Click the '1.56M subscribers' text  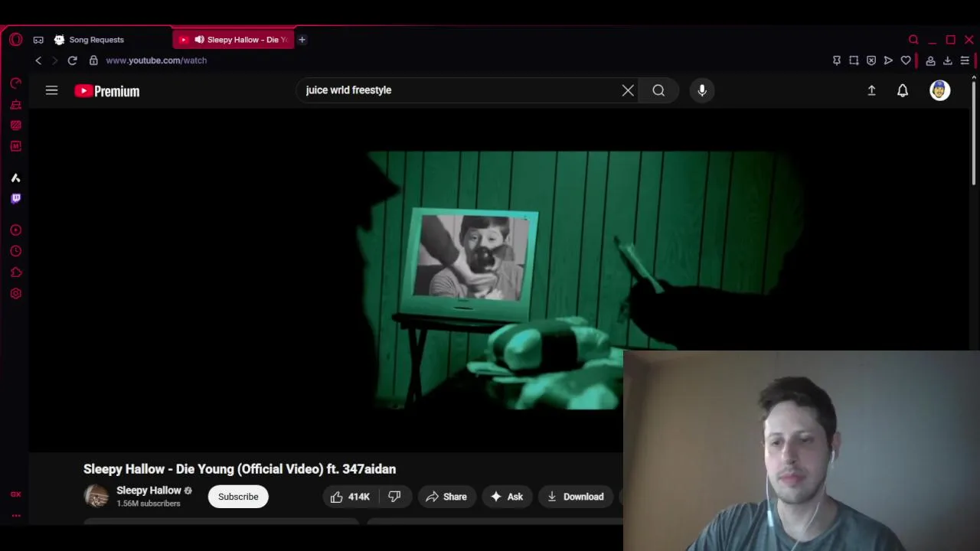point(149,504)
